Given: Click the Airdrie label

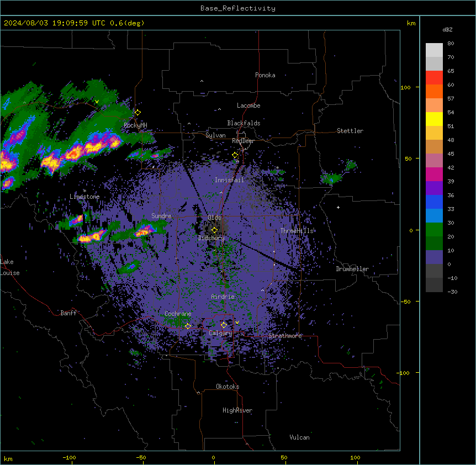Looking at the screenshot, I should pos(223,297).
